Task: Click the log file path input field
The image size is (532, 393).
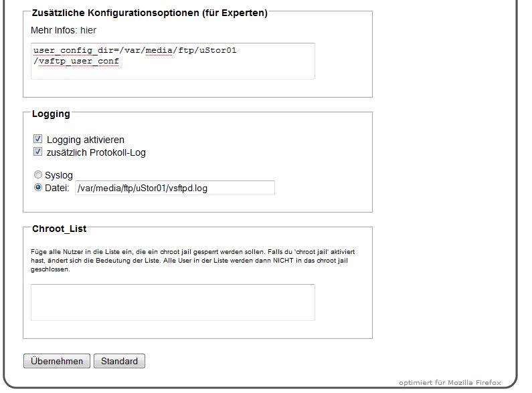Action: 174,188
